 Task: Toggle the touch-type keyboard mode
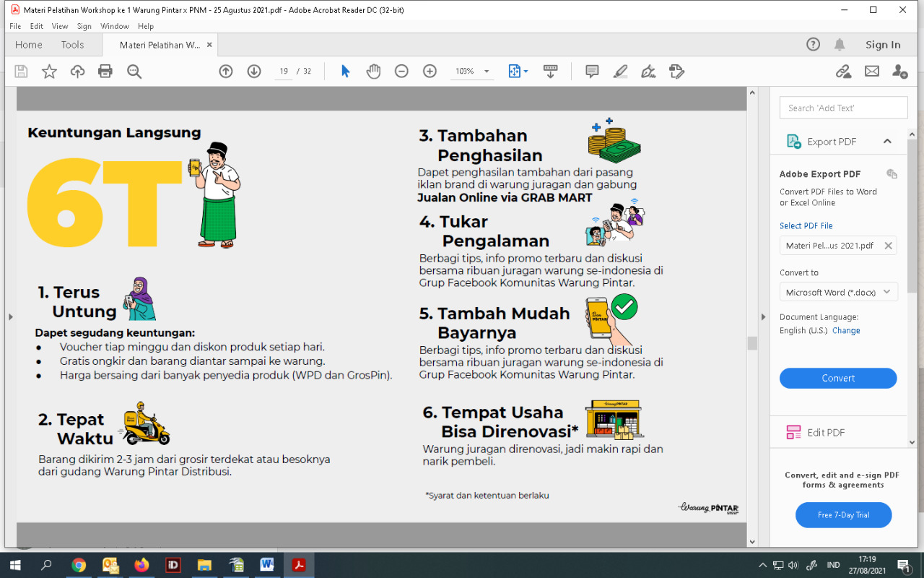(551, 71)
